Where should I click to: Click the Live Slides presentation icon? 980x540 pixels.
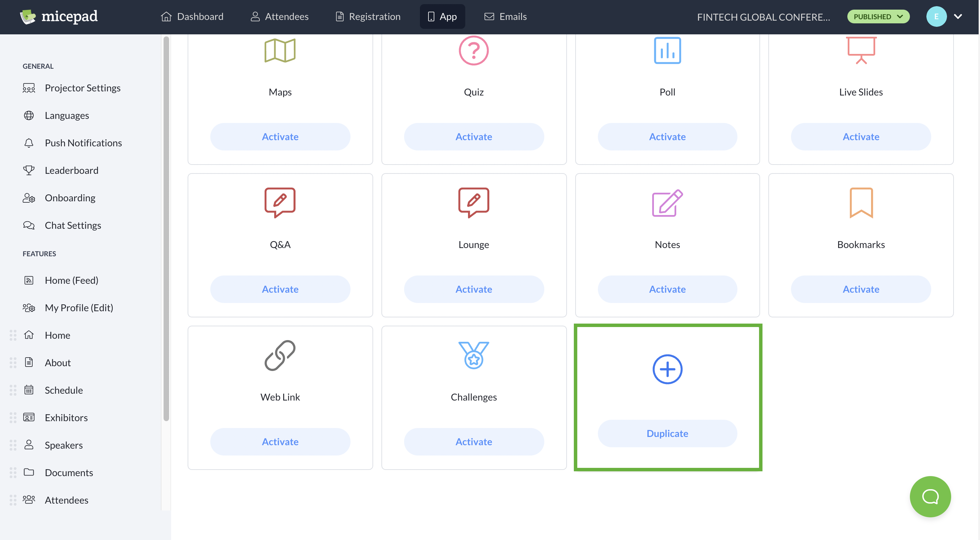[x=860, y=50]
